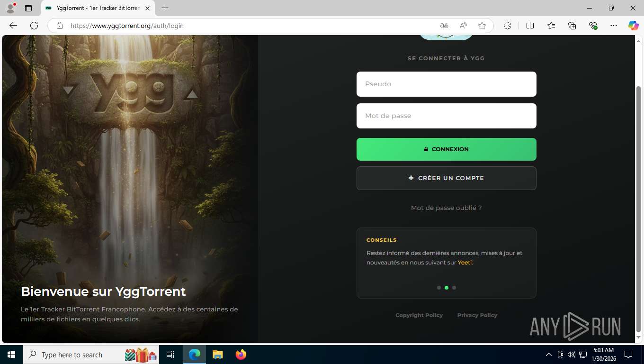The image size is (644, 364).
Task: Open the Extensions puzzle icon
Action: [x=507, y=26]
